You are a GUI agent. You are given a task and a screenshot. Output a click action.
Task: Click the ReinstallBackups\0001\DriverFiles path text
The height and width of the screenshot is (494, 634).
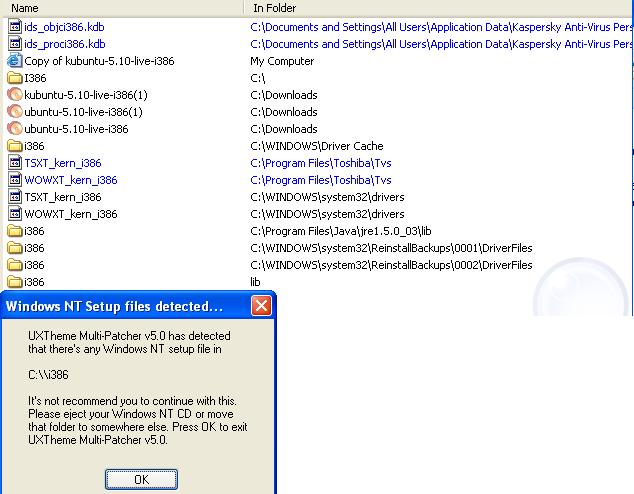[x=391, y=248]
